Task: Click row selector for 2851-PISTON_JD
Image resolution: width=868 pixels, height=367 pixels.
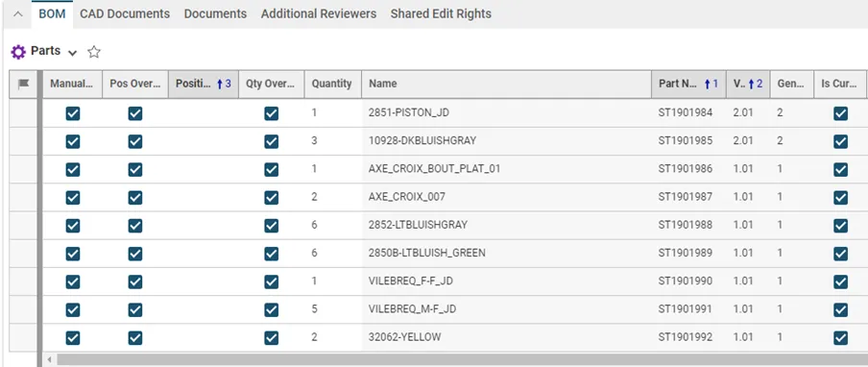Action: tap(23, 113)
